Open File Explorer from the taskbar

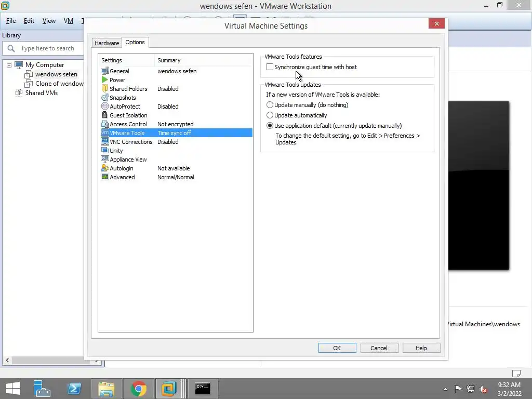coord(106,389)
